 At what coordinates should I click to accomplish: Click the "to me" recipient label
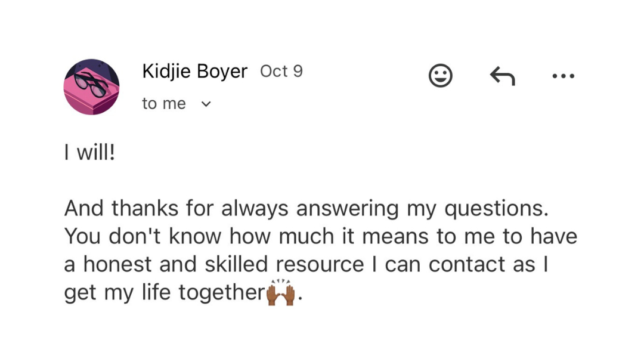[x=164, y=103]
